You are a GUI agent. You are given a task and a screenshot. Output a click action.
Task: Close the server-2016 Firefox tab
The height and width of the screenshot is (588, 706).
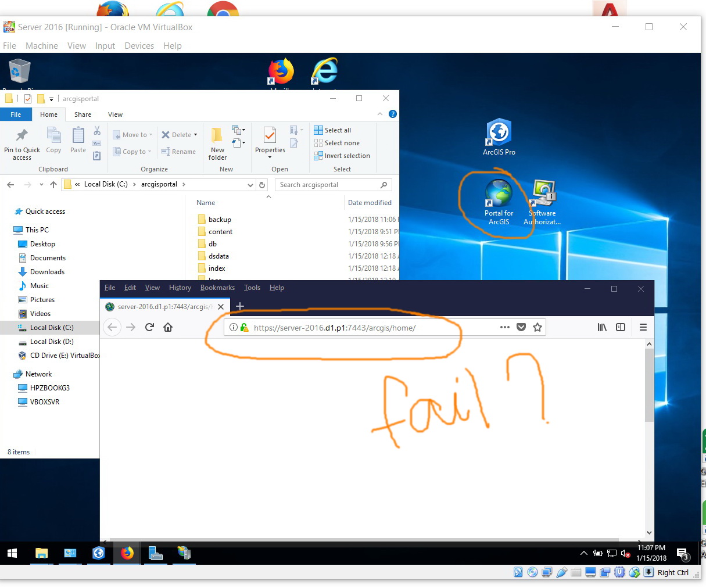221,307
